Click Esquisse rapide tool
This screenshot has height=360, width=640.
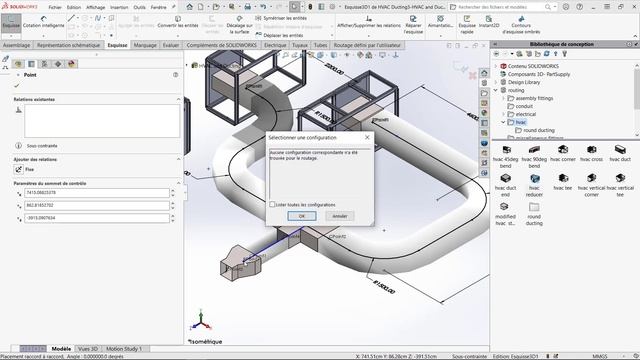(467, 25)
